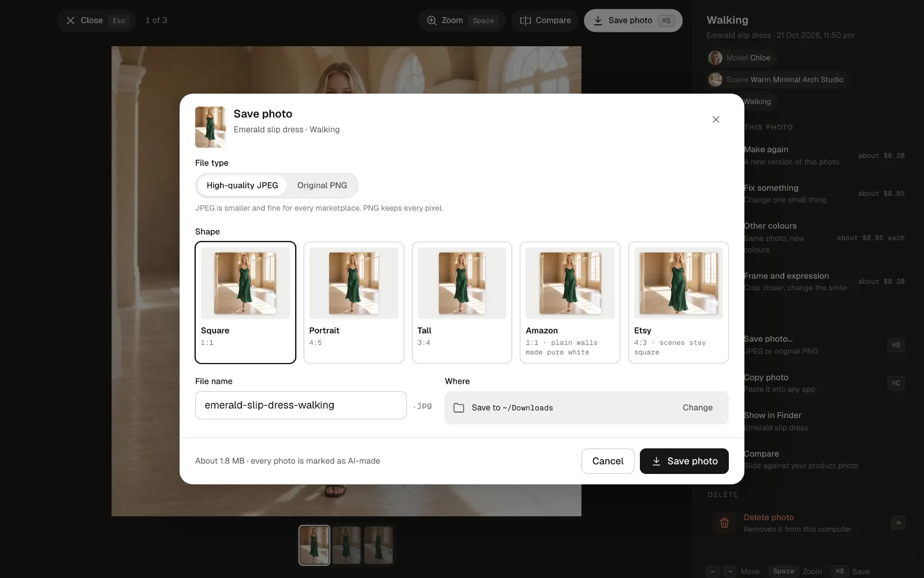Choose the Square 1:1 shape card
Viewport: 924px width, 578px height.
(x=245, y=302)
